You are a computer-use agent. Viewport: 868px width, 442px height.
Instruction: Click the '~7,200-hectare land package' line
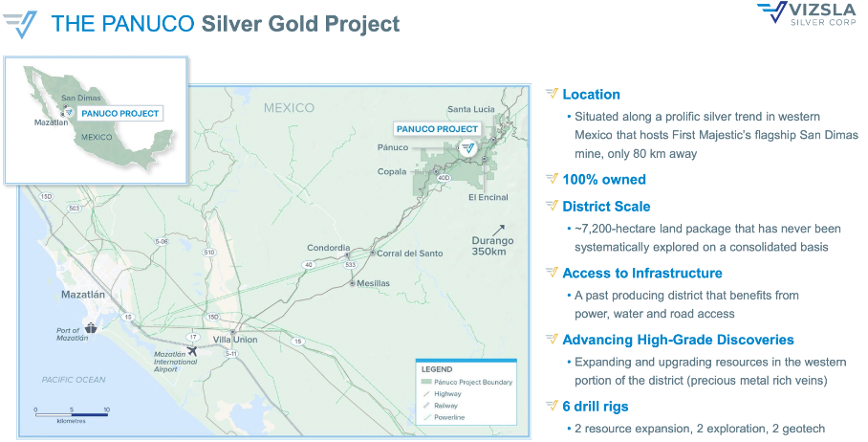[707, 229]
